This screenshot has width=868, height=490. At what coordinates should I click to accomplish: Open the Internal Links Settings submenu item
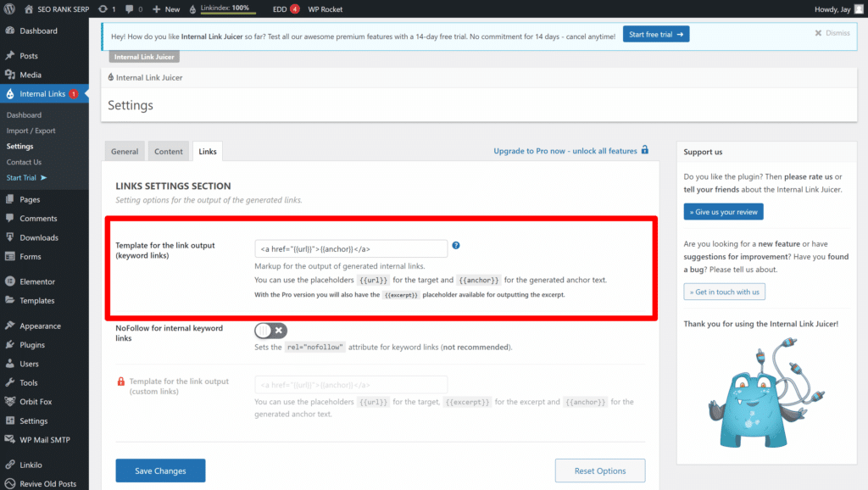point(20,146)
